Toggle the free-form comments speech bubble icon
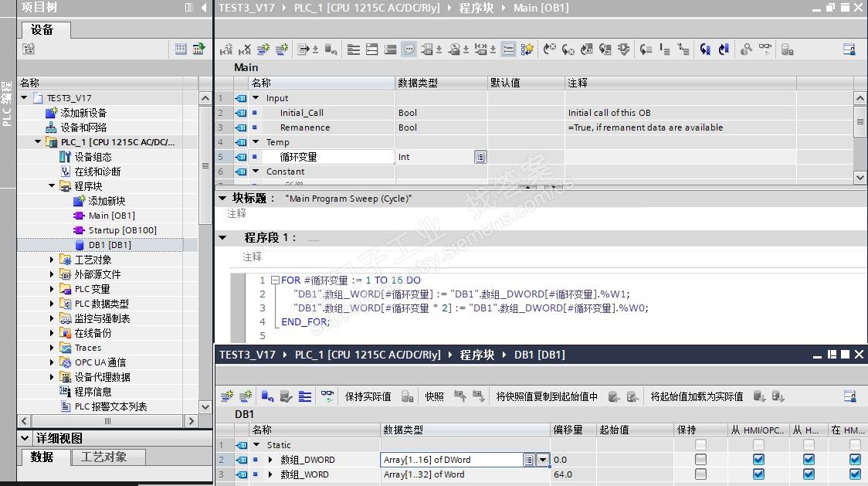 point(409,49)
